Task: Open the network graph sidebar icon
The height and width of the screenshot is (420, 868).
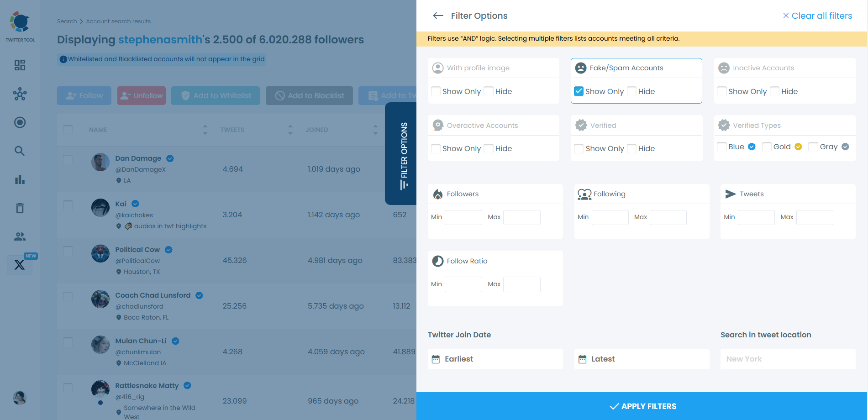Action: coord(20,94)
